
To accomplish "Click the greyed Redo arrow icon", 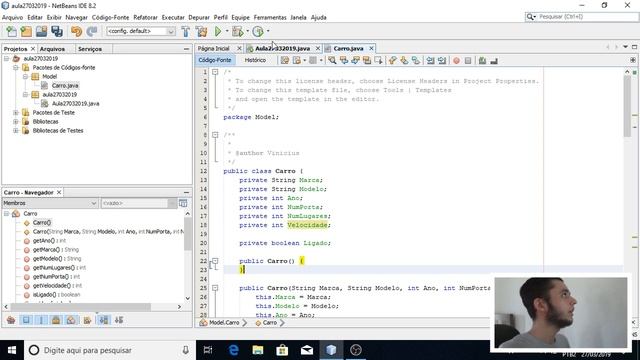I will (92, 31).
